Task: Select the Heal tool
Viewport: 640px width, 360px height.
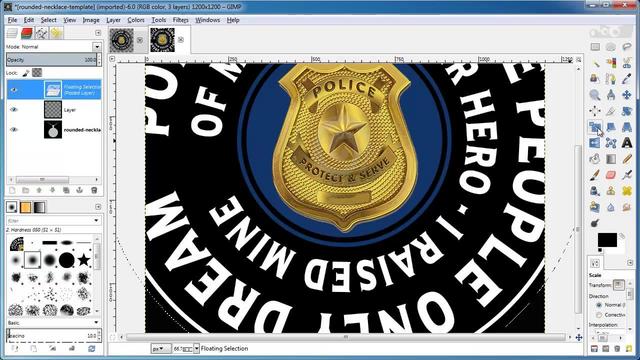Action: [x=627, y=191]
